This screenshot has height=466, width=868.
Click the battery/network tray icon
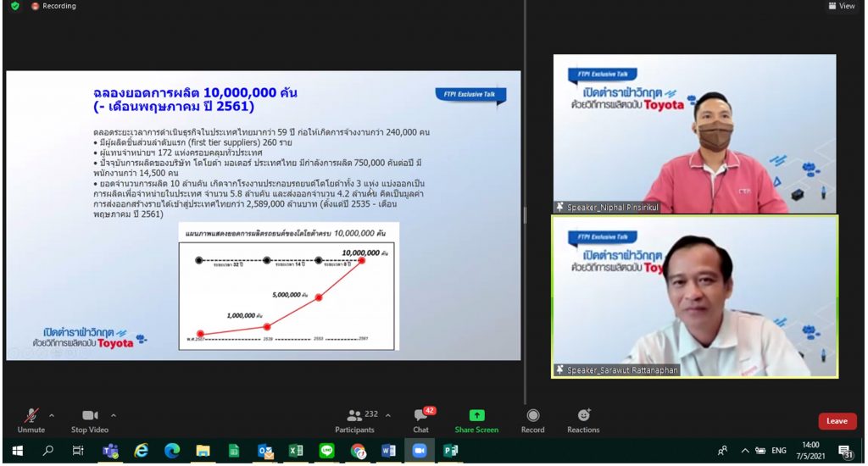(x=760, y=451)
